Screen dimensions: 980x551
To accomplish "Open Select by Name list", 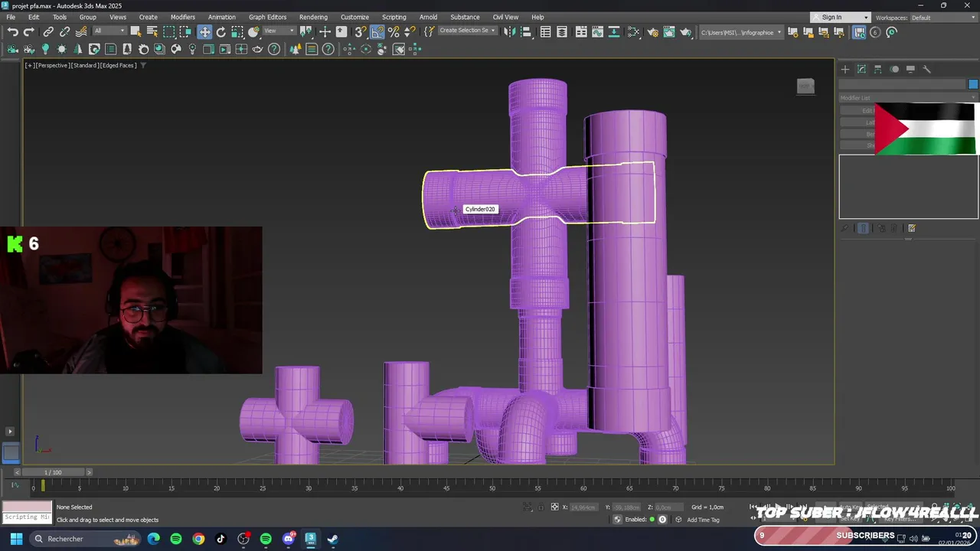I will [152, 32].
